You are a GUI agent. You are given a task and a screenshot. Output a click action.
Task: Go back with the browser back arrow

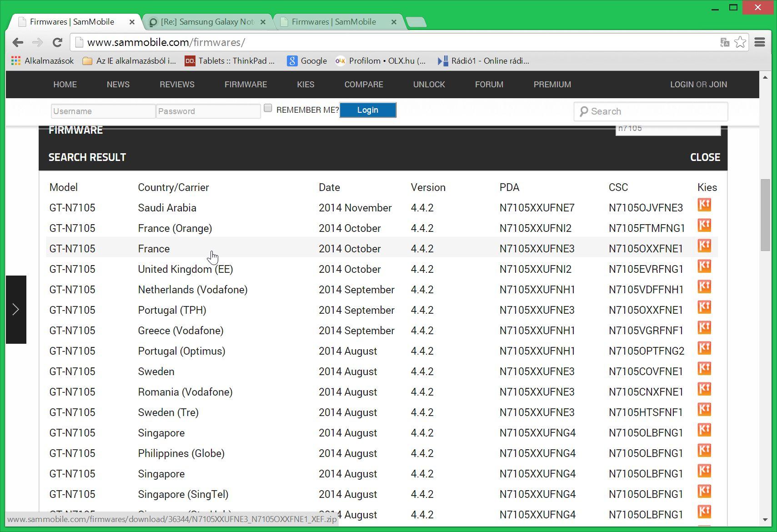18,42
